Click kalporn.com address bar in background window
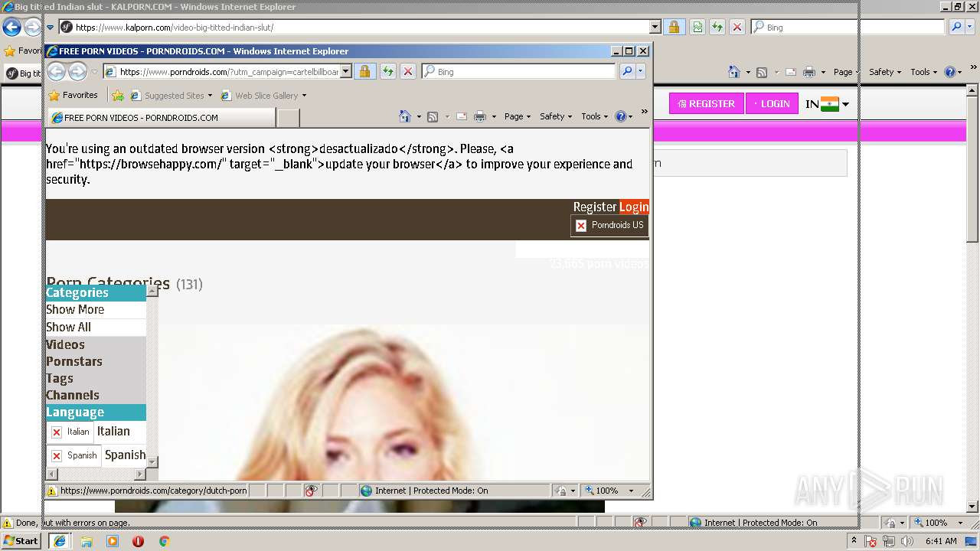Screen dimensions: 980x551 pos(354,28)
